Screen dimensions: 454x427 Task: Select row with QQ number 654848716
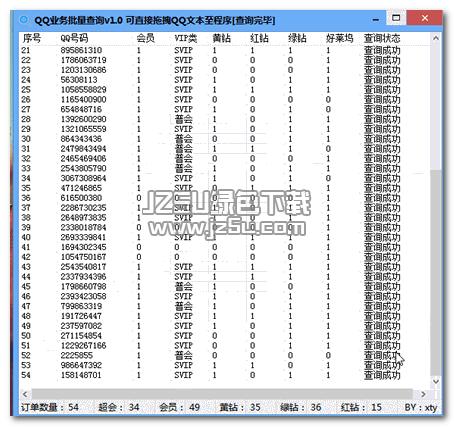[x=211, y=109]
